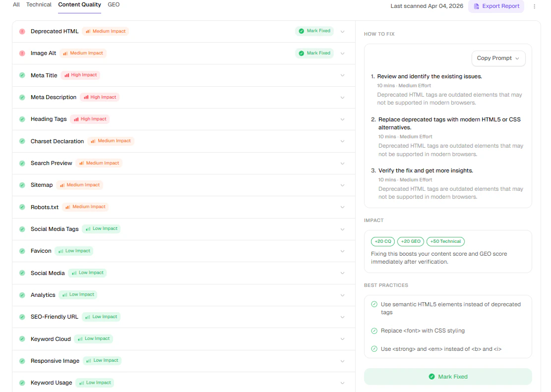The height and width of the screenshot is (392, 551).
Task: Click checkmark beside "Replace <font> with CSS styling"
Action: pos(373,331)
